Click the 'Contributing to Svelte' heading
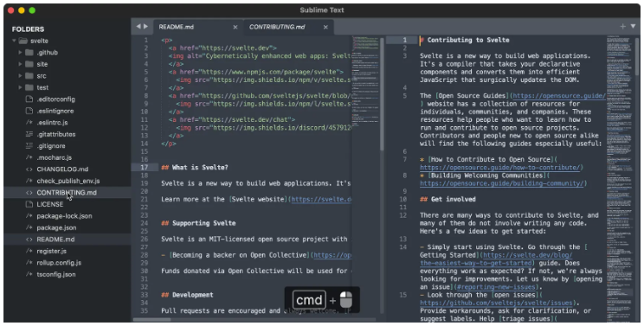This screenshot has height=326, width=644. click(468, 40)
